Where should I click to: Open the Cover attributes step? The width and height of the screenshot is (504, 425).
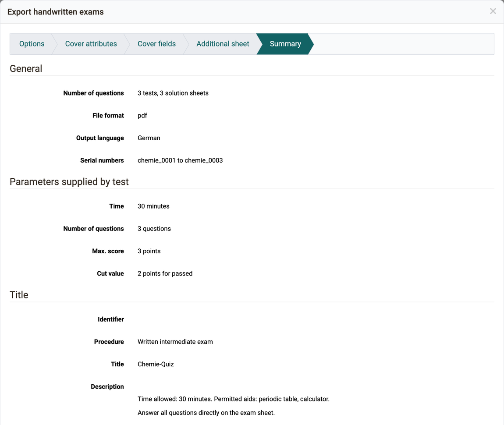click(91, 44)
